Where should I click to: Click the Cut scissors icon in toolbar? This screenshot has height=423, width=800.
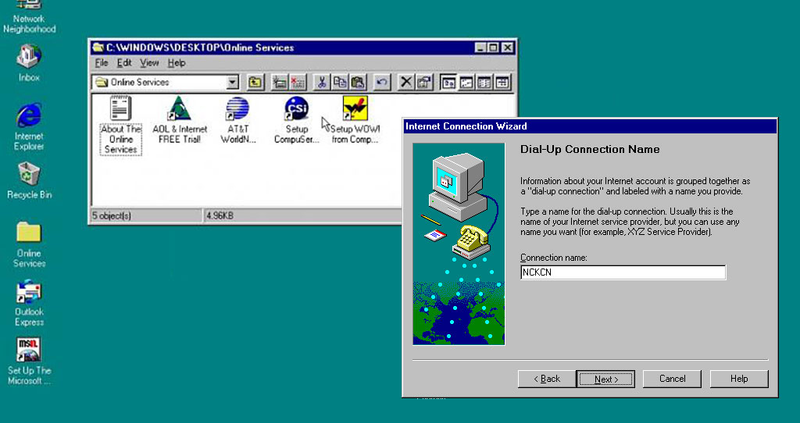(x=322, y=82)
